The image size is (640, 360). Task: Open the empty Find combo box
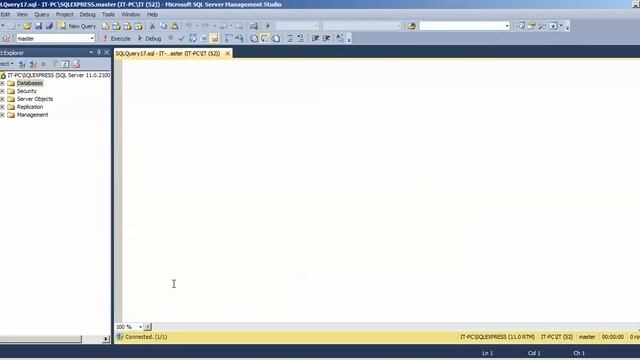465,26
